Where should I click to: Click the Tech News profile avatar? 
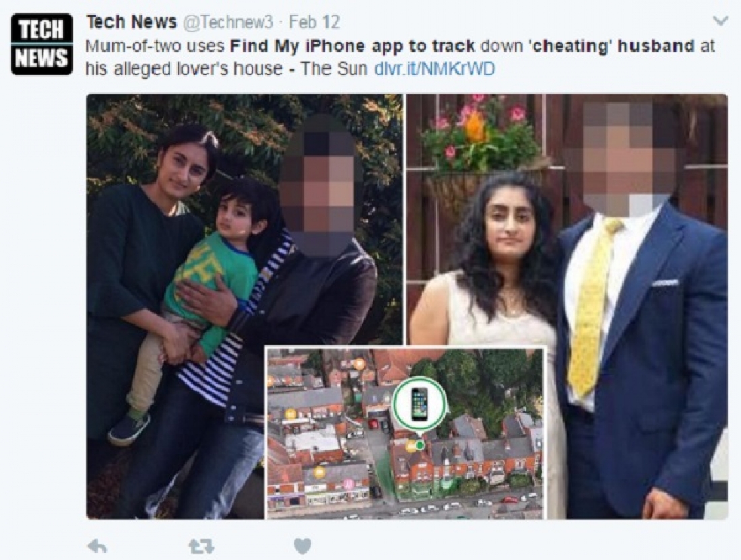(42, 44)
